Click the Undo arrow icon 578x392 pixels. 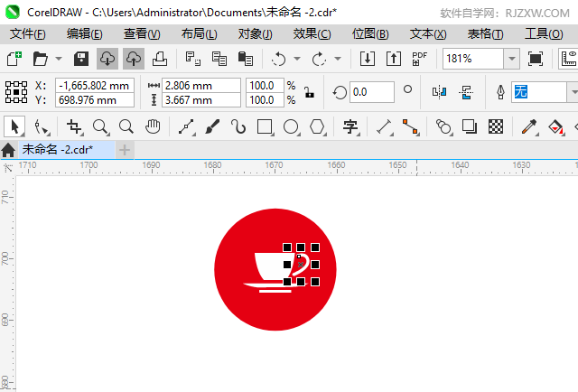coord(279,59)
